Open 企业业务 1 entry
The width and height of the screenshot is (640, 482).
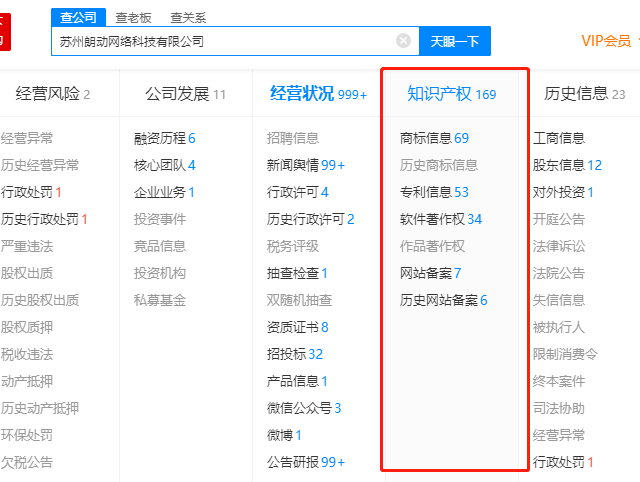tap(164, 192)
